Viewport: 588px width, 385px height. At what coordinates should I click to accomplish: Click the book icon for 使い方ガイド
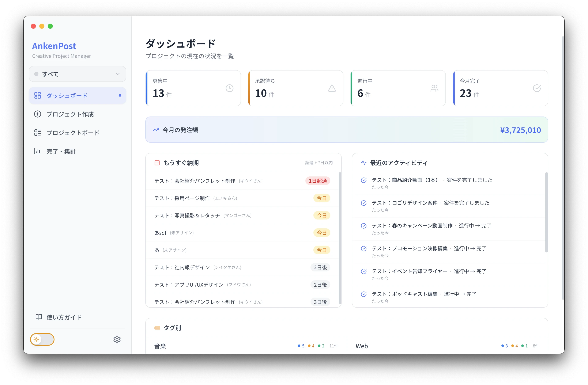39,317
